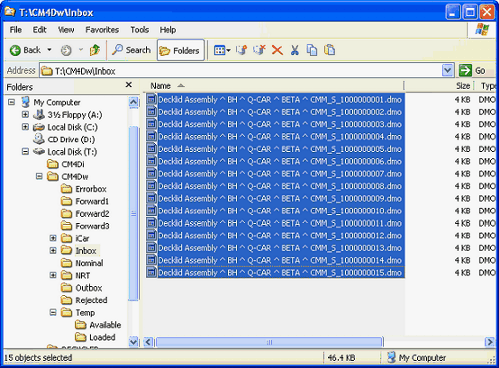The image size is (499, 368).
Task: Click the horizontal scrollbar thumb in file list
Action: (x=269, y=342)
